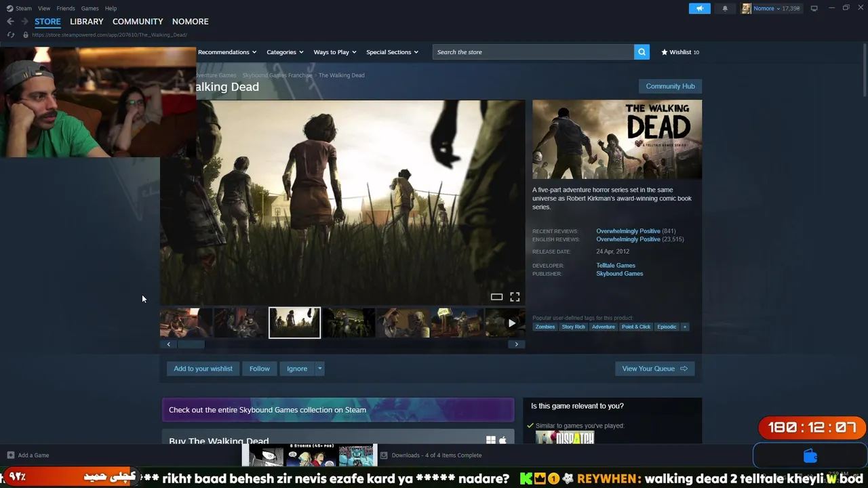This screenshot has height=488, width=868.
Task: Open the Point & Click tag
Action: tap(636, 327)
